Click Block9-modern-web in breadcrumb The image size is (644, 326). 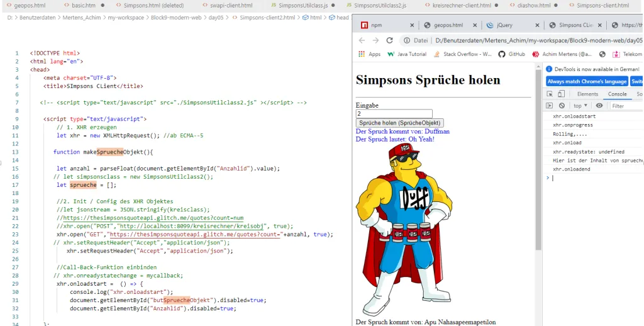point(176,18)
